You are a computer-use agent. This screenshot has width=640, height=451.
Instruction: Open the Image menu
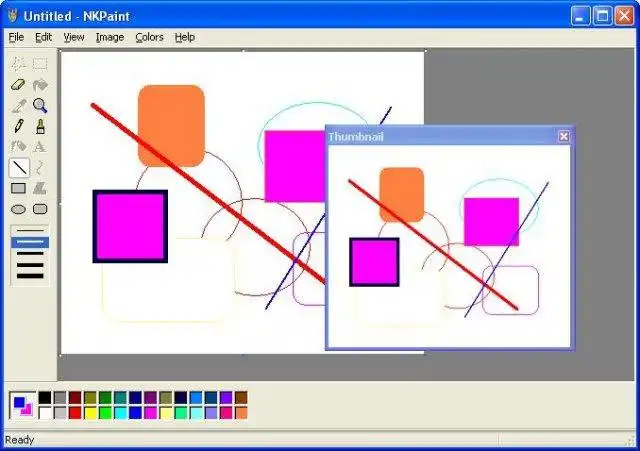(x=110, y=37)
